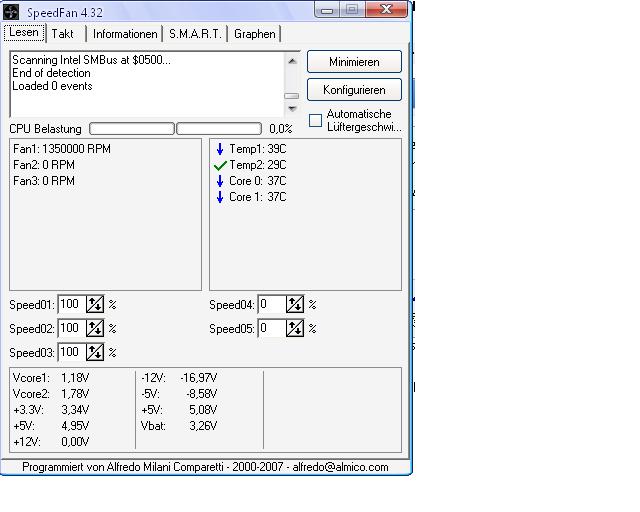
Task: Close the SpeedFan 4.32 window
Action: (386, 9)
